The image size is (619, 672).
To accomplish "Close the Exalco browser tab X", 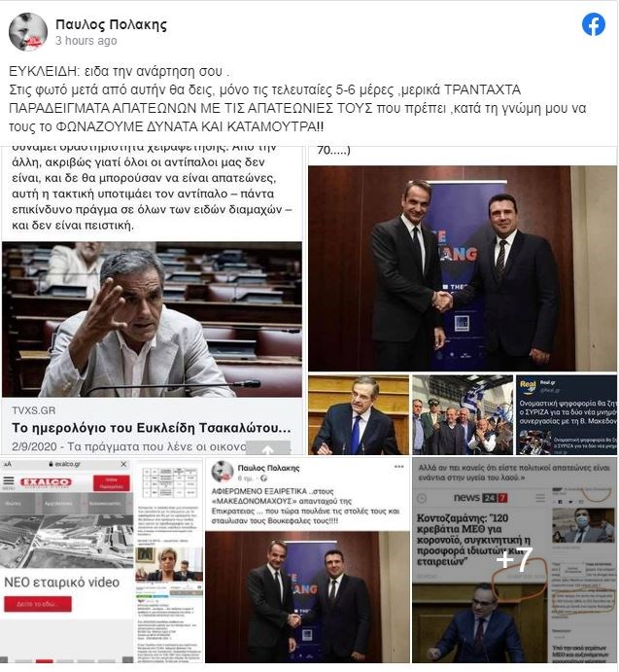I will (123, 464).
